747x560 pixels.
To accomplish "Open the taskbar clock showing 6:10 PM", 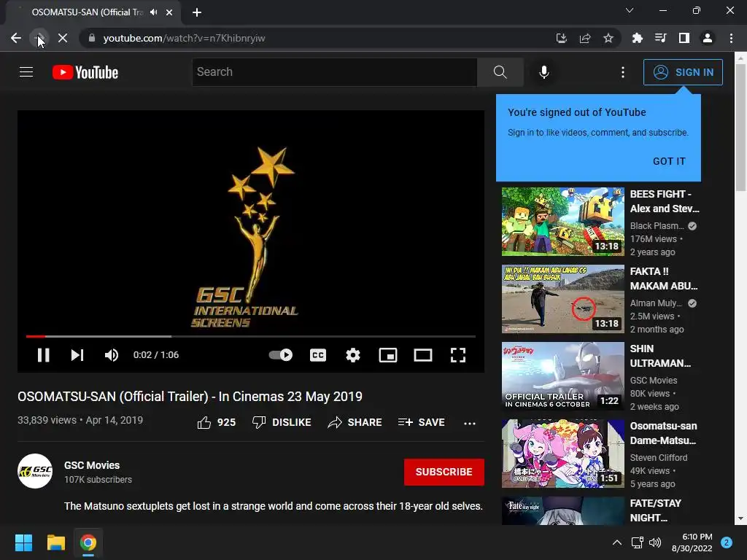I will pyautogui.click(x=692, y=542).
